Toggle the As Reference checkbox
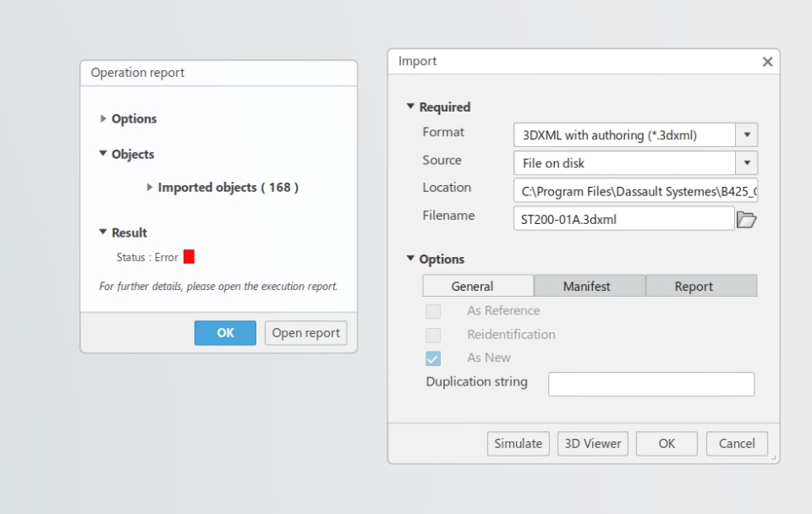This screenshot has width=812, height=514. [433, 311]
